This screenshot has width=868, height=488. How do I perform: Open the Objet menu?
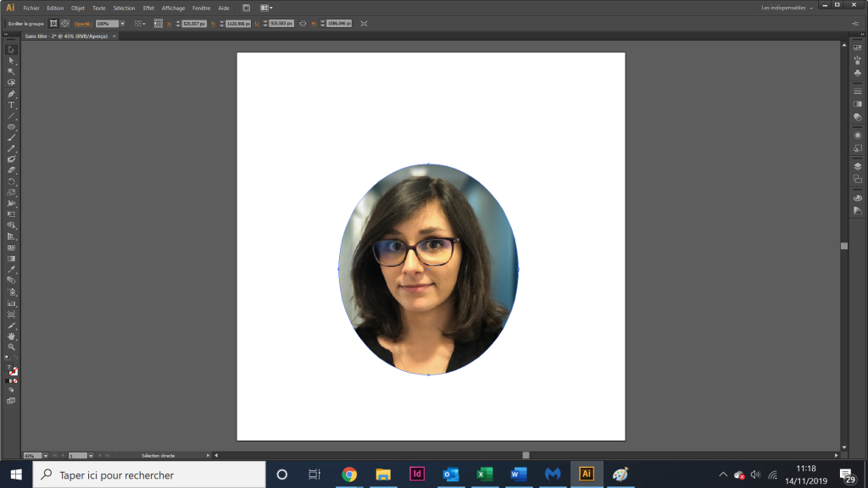[x=77, y=8]
